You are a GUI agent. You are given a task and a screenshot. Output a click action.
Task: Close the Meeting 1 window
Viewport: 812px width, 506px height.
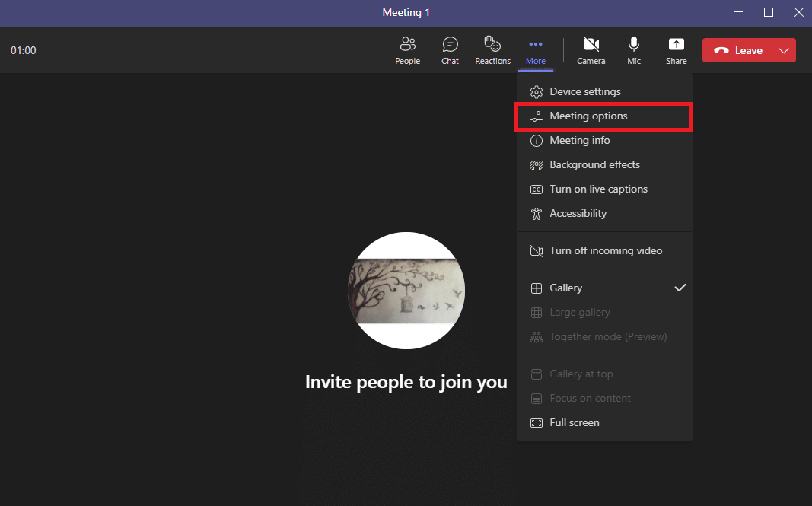[x=798, y=12]
